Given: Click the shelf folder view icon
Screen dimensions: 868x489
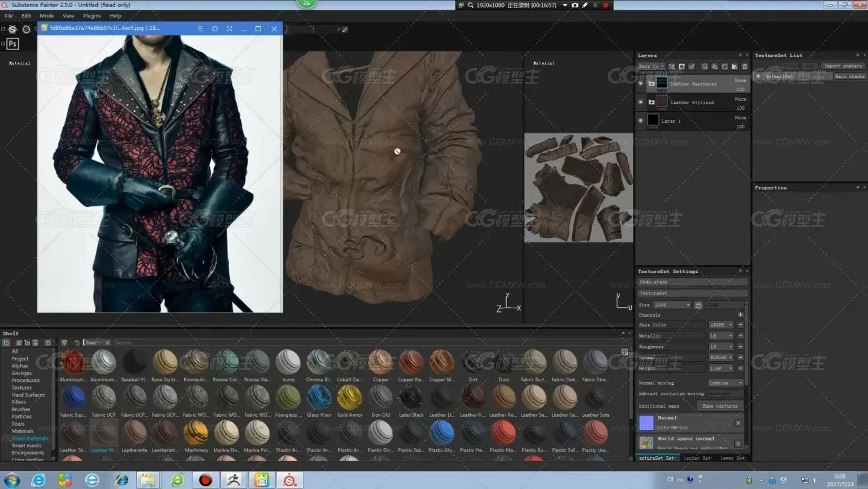Looking at the screenshot, I should pos(6,342).
